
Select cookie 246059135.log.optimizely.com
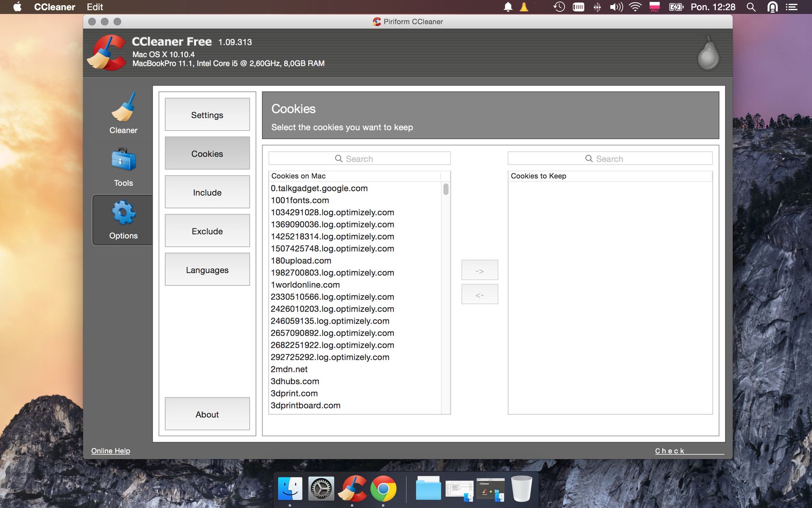click(355, 321)
